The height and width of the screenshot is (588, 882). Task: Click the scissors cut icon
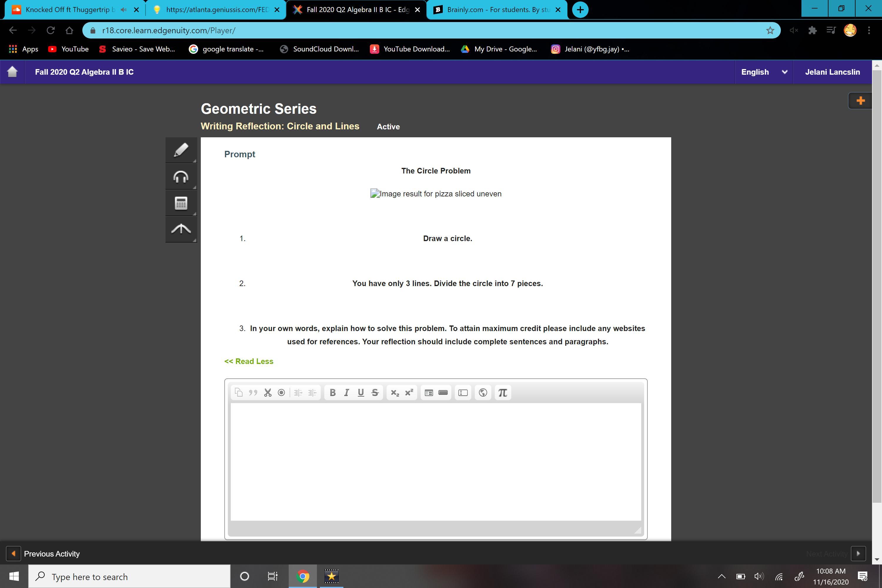click(267, 392)
